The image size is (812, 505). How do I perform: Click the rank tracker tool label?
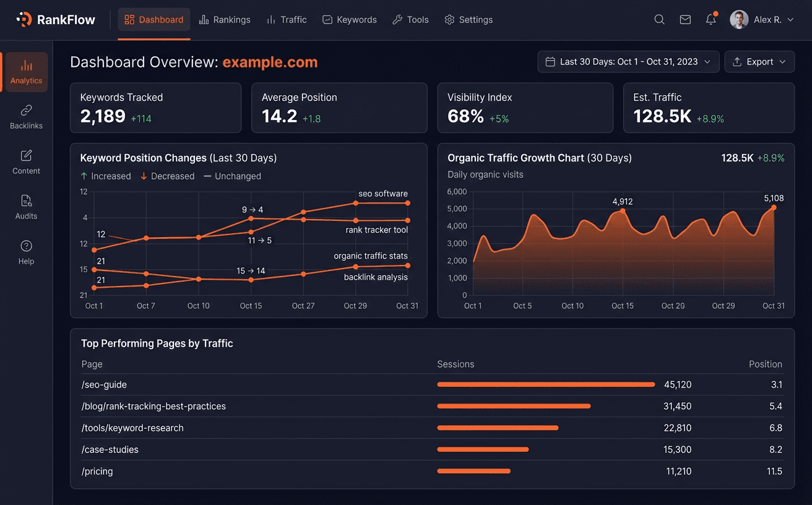377,230
